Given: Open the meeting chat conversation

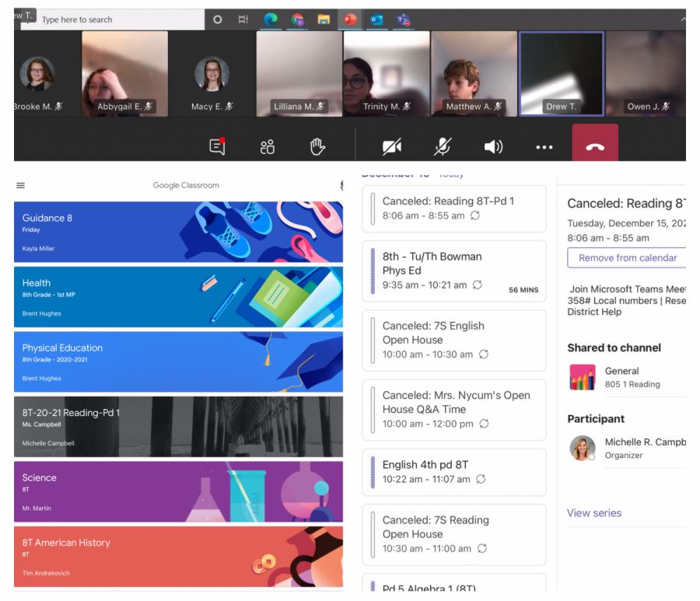Looking at the screenshot, I should tap(218, 146).
